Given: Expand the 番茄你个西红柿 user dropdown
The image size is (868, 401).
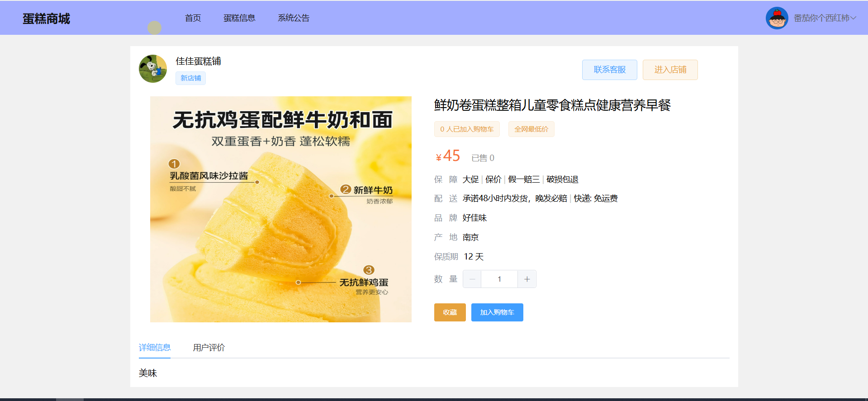Looking at the screenshot, I should [825, 18].
